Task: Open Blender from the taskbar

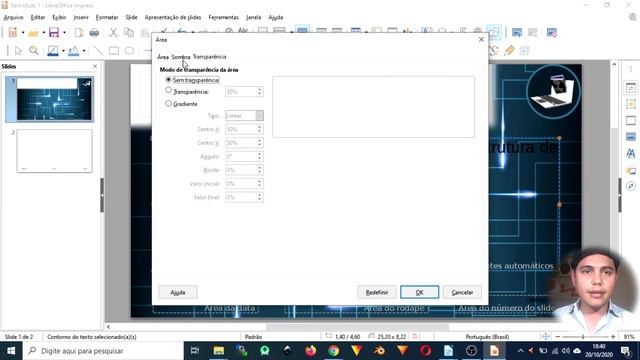Action: point(379,351)
